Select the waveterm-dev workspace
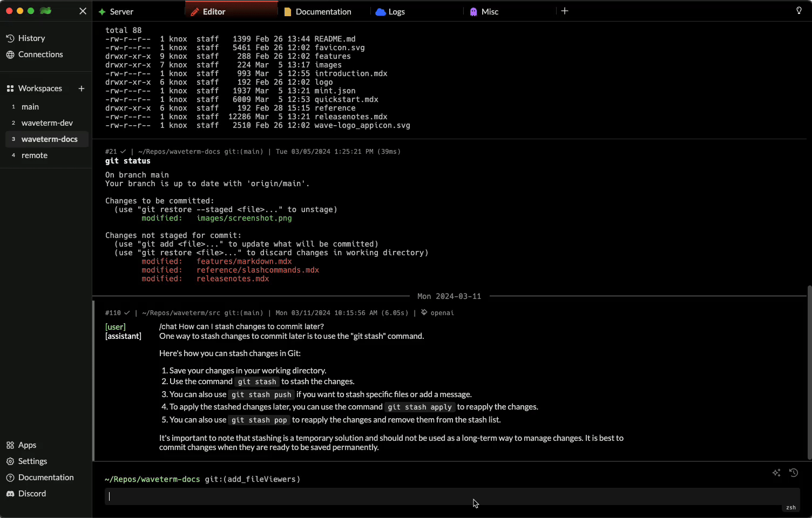The height and width of the screenshot is (518, 812). click(x=47, y=123)
